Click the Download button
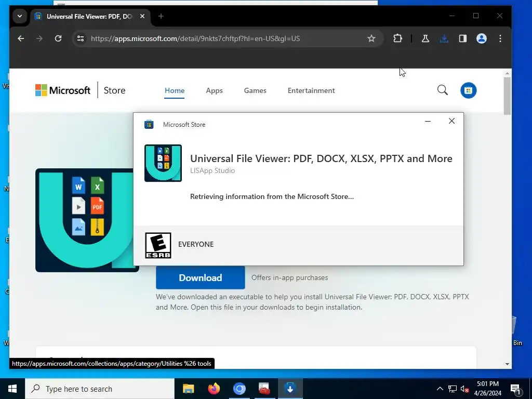The width and height of the screenshot is (532, 399). 200,277
